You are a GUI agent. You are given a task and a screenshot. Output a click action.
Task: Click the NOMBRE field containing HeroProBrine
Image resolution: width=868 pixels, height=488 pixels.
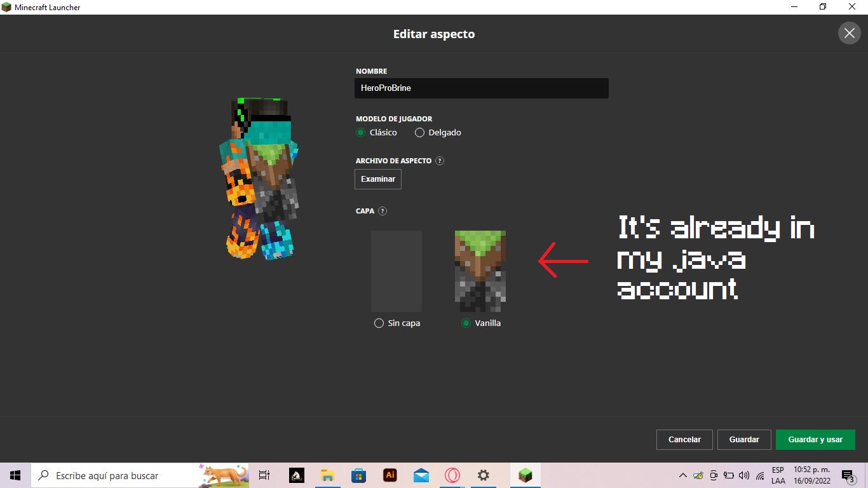click(x=481, y=88)
